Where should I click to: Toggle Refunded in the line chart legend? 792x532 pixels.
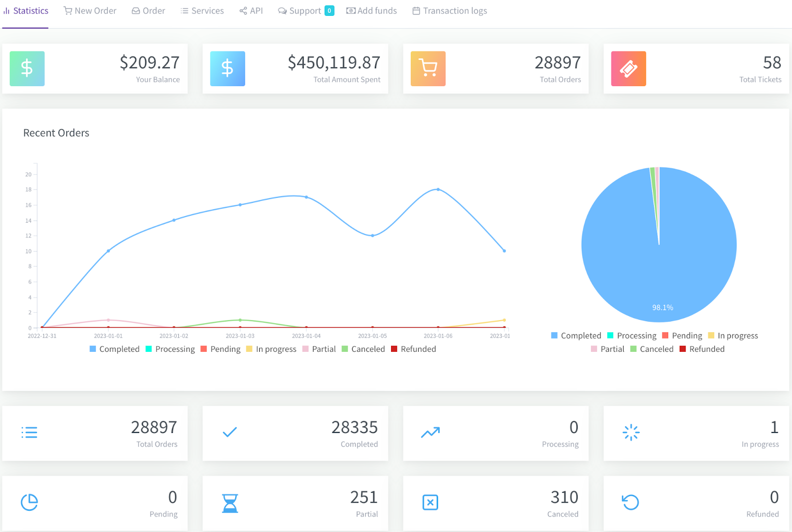(414, 349)
